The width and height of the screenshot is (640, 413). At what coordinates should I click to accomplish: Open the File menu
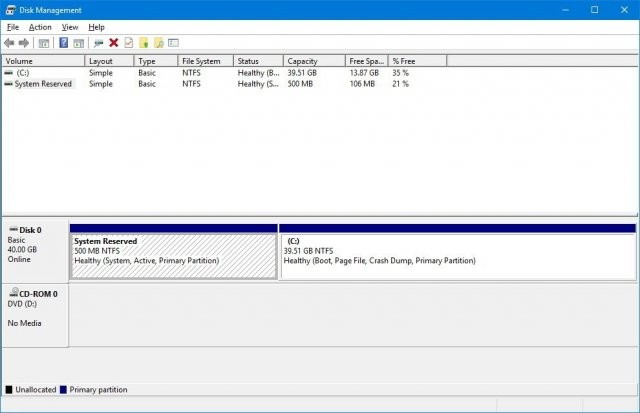[13, 27]
